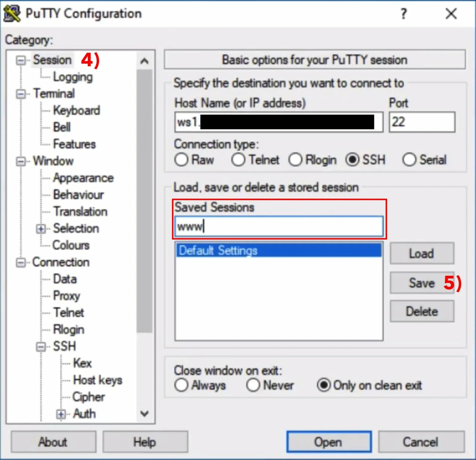This screenshot has height=460, width=476.
Task: Open the Features category
Action: pyautogui.click(x=74, y=144)
